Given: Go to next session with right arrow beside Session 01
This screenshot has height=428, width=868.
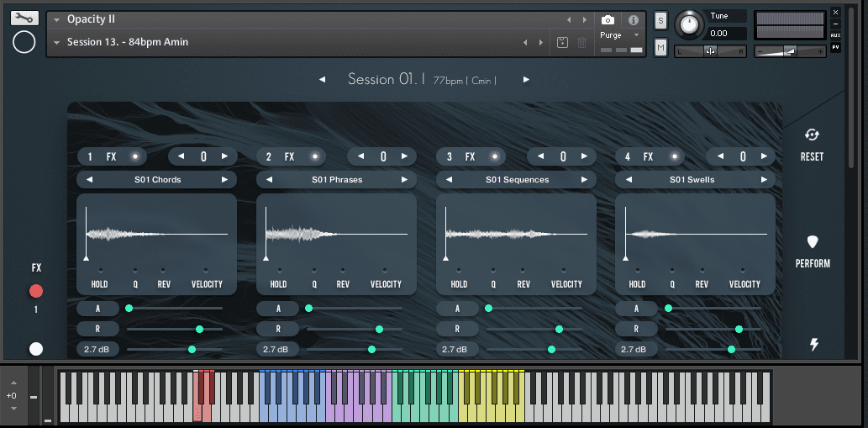Looking at the screenshot, I should (527, 80).
